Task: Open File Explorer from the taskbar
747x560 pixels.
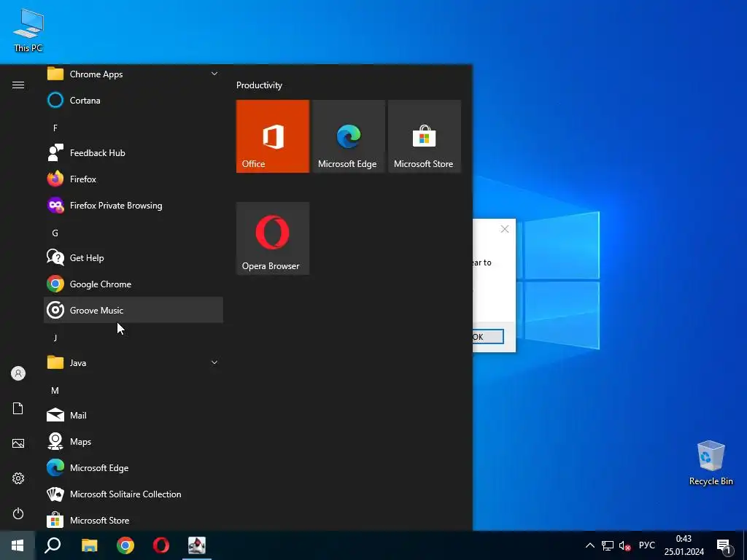Action: (x=89, y=545)
